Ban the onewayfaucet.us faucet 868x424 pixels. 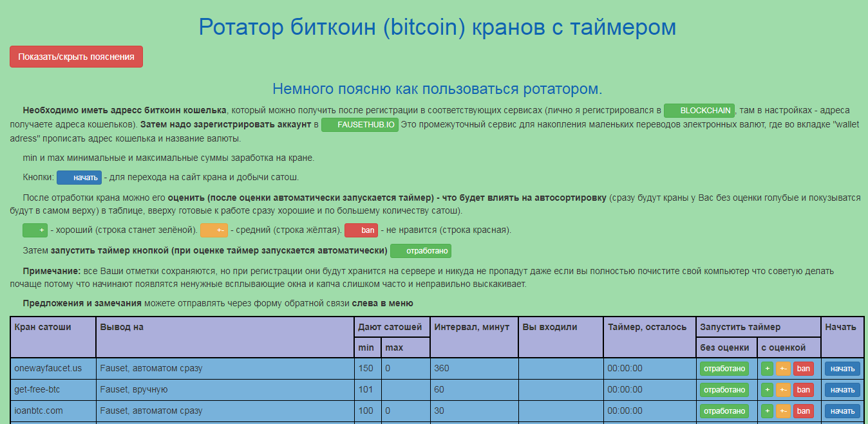tap(802, 369)
